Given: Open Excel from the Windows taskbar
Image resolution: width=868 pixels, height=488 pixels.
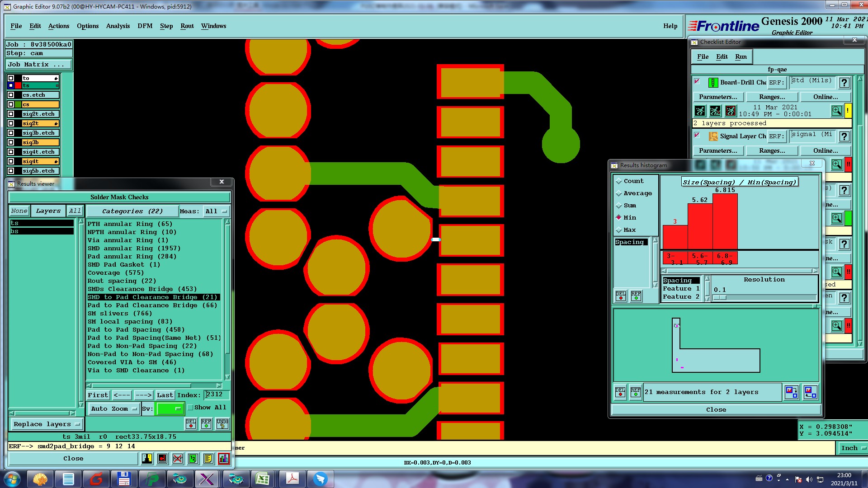Looking at the screenshot, I should (263, 479).
